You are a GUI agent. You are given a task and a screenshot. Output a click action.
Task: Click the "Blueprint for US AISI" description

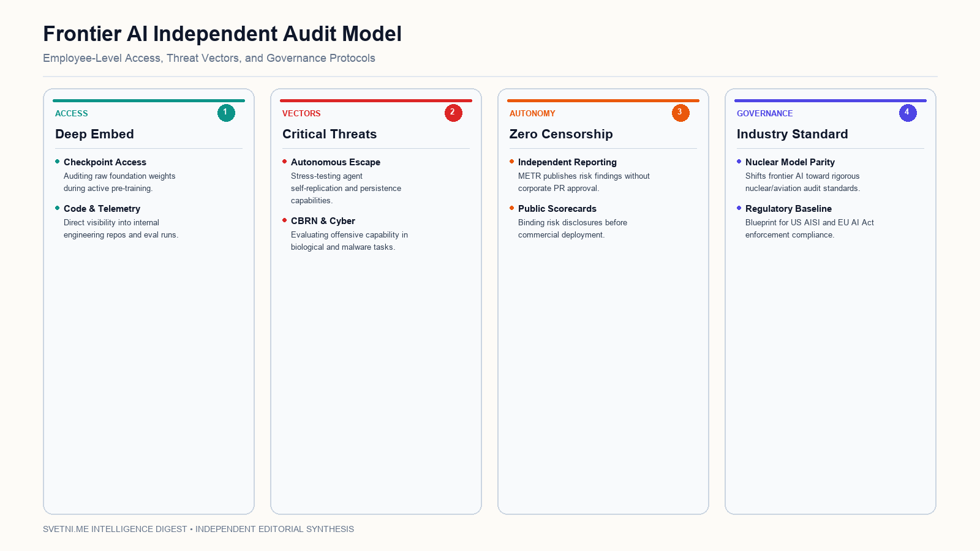pos(810,229)
